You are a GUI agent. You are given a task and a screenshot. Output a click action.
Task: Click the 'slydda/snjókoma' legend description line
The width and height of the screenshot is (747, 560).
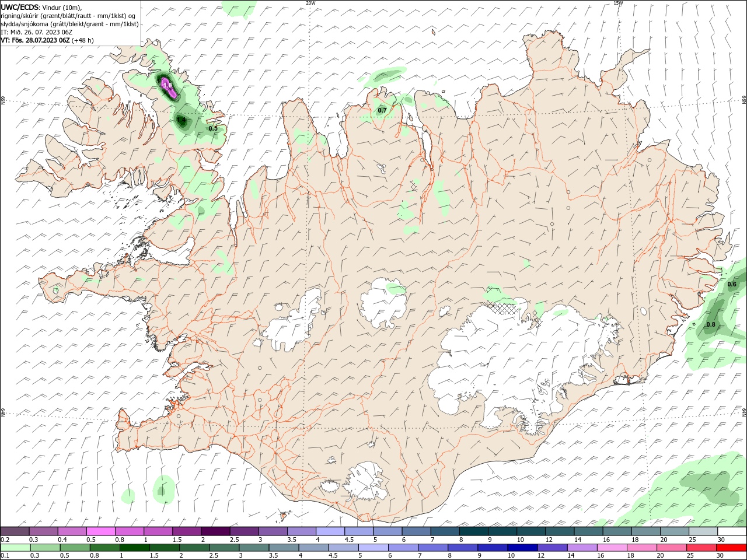coord(69,24)
